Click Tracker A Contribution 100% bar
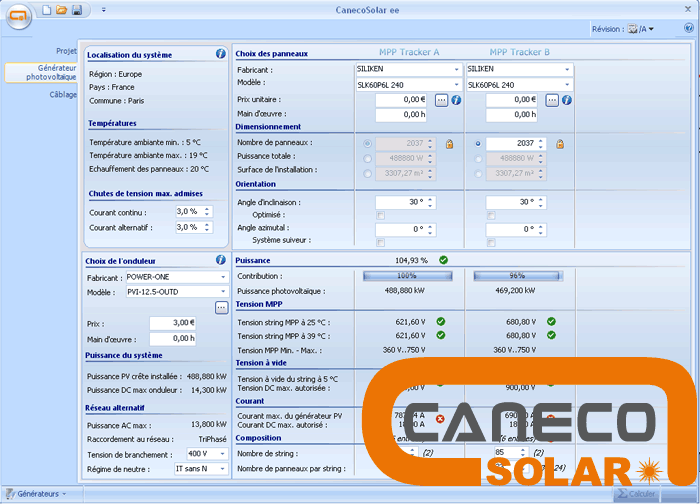The width and height of the screenshot is (700, 504). point(408,276)
